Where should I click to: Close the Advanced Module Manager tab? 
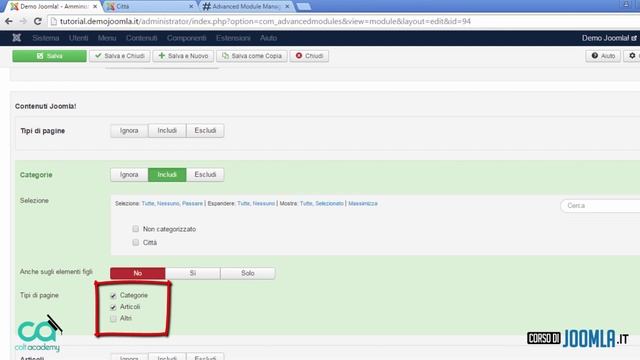point(287,7)
